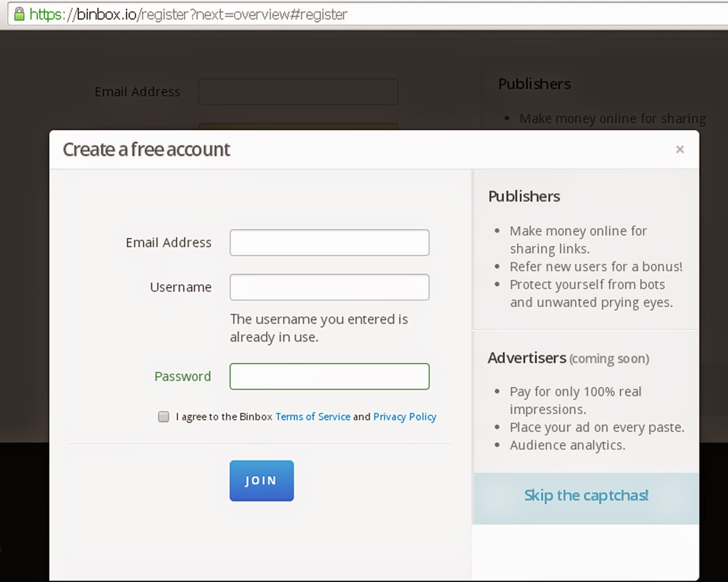Click 'Protect yourself from bots' bullet text

[x=591, y=293]
